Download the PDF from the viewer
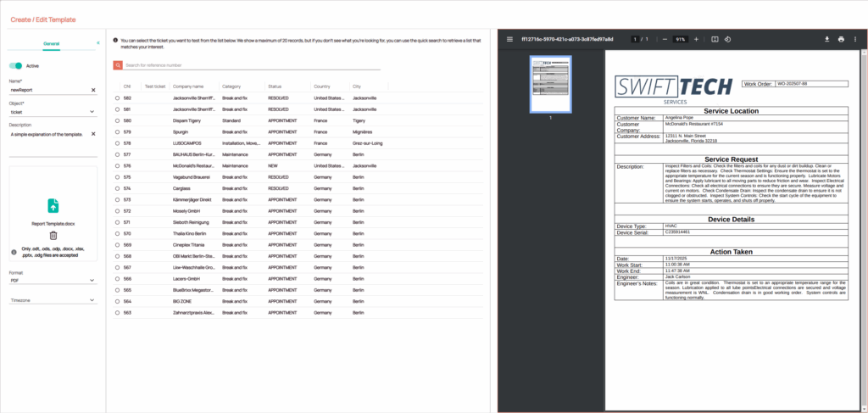Screen dimensions: 868x413 tap(826, 39)
